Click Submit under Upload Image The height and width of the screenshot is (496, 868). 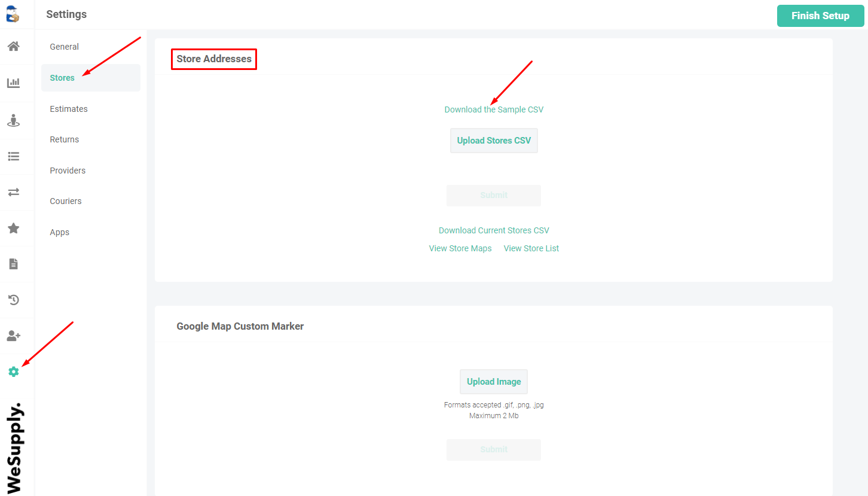(494, 450)
